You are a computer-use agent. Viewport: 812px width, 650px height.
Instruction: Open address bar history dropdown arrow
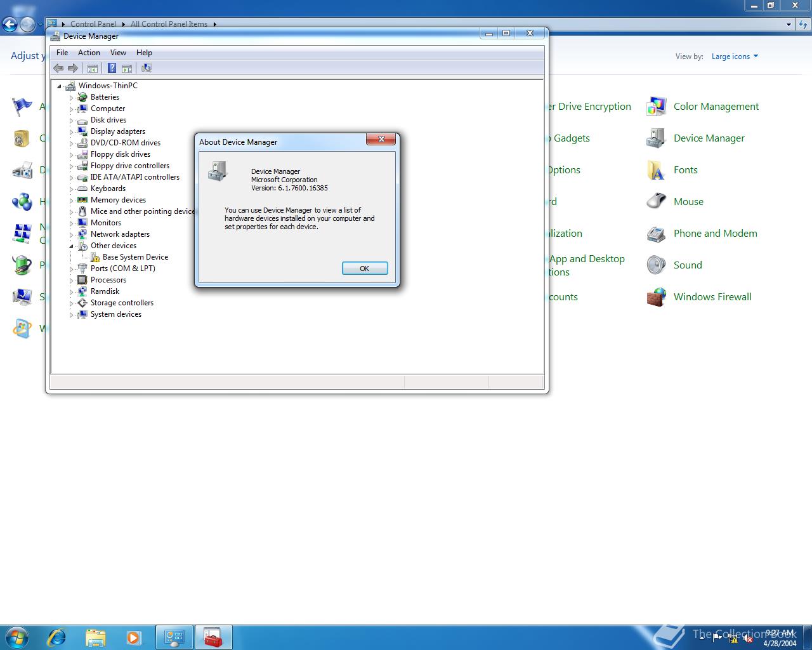coord(789,24)
